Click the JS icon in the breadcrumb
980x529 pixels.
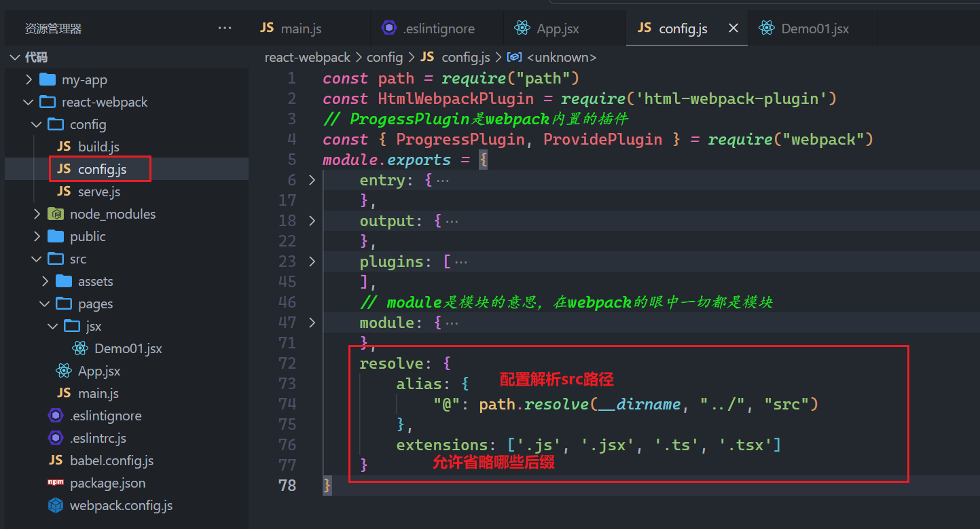[427, 57]
